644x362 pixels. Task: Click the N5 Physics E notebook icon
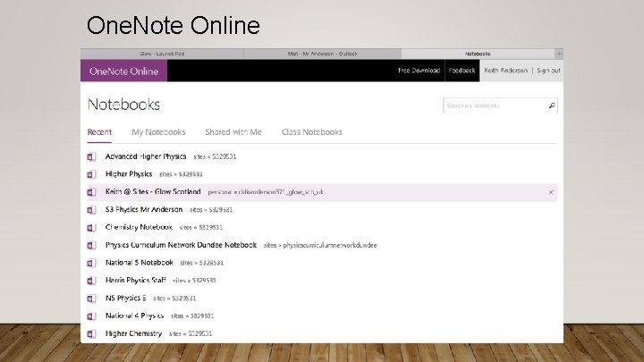click(x=91, y=299)
